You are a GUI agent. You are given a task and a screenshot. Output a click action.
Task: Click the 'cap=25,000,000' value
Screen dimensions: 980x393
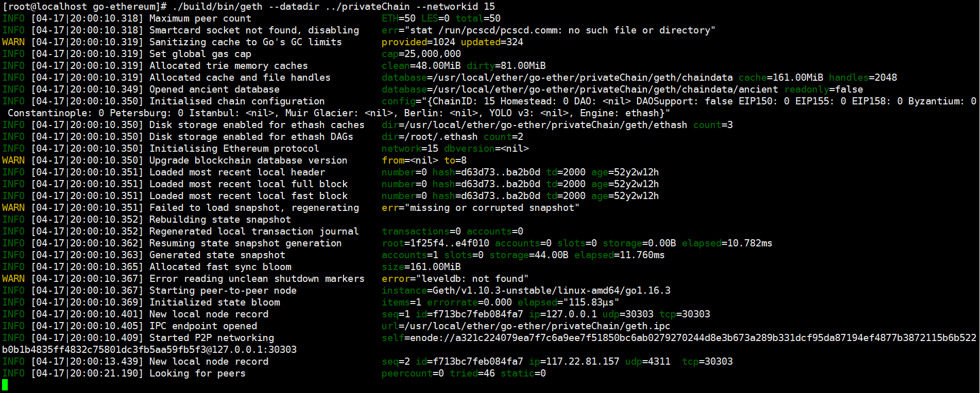pyautogui.click(x=421, y=54)
